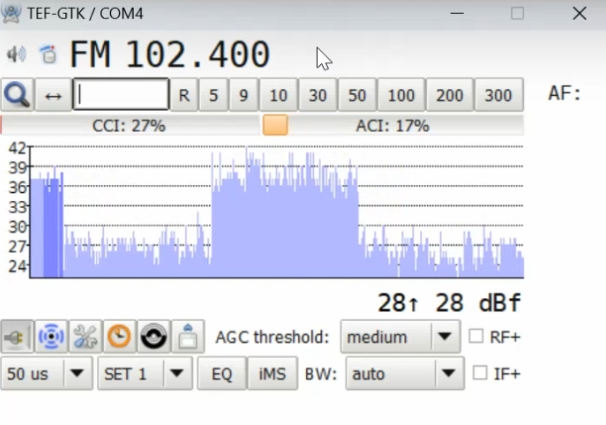The width and height of the screenshot is (606, 425).
Task: Toggle the iMS button
Action: (x=272, y=373)
